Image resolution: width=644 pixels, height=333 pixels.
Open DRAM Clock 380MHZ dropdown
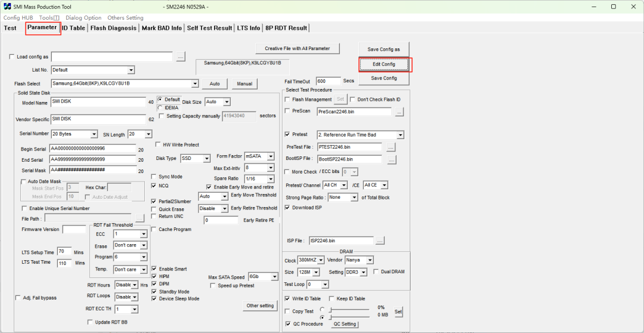tap(320, 260)
